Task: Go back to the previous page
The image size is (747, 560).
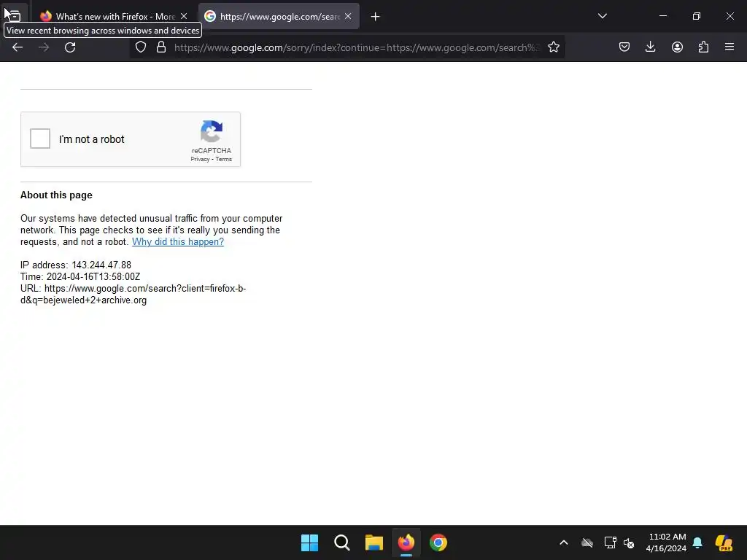Action: click(18, 47)
